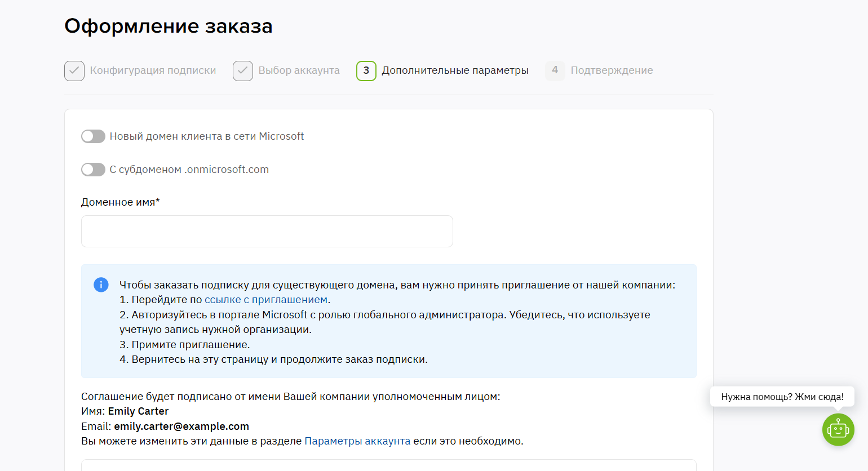Go to Выбор аккаунта step

point(299,70)
